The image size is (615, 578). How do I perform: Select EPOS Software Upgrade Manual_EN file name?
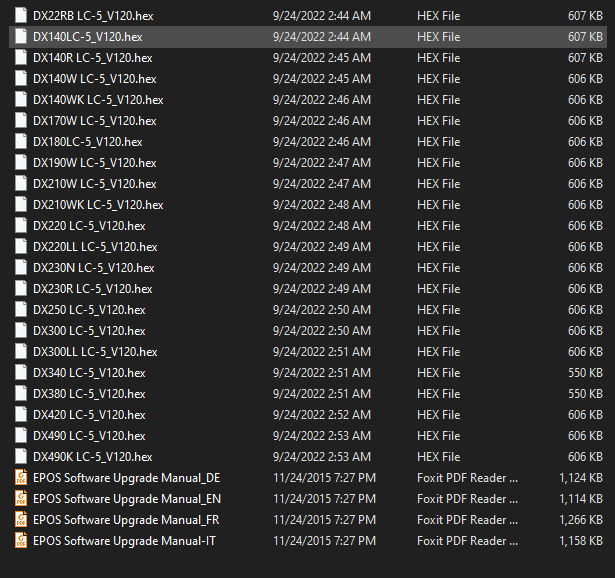pyautogui.click(x=127, y=499)
